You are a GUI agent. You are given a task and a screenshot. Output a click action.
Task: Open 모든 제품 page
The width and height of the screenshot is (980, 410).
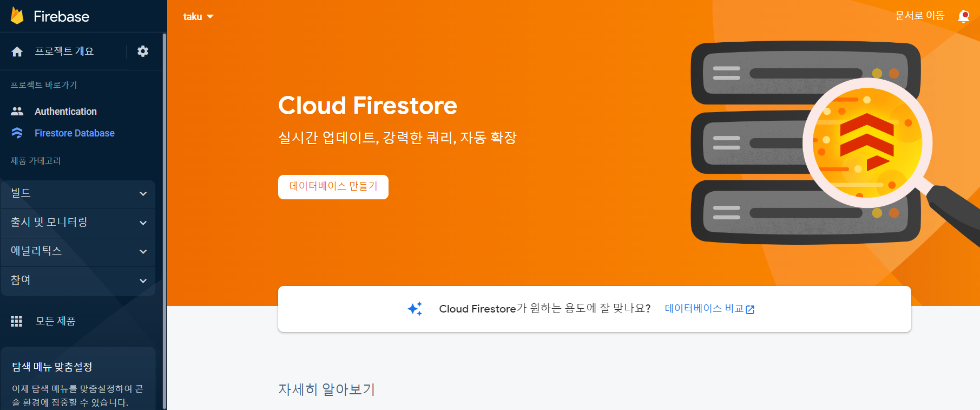pos(55,321)
